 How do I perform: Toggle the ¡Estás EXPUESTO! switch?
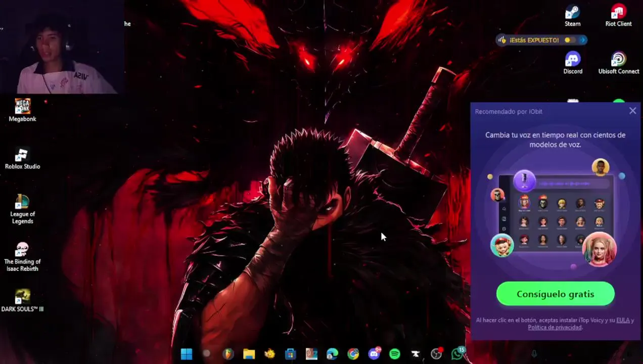click(x=569, y=40)
